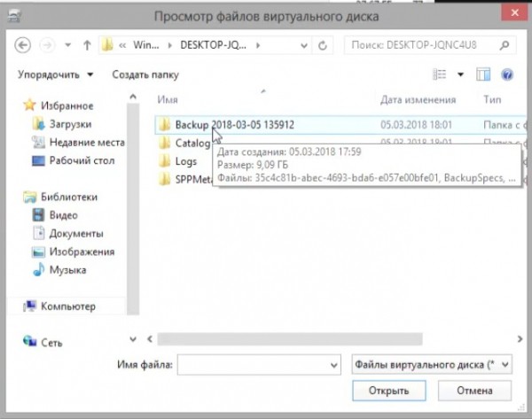Select Библиотеки in the navigation pane
The width and height of the screenshot is (532, 419).
coord(60,197)
